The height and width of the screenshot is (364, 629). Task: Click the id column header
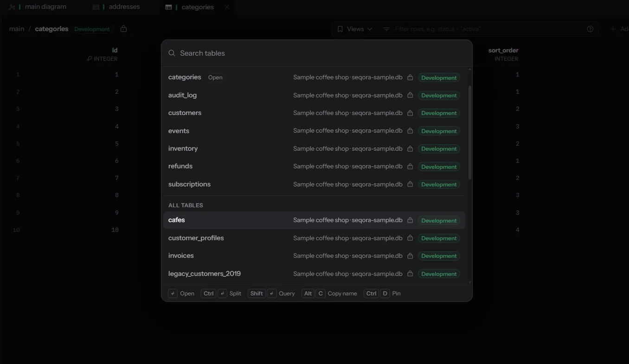tap(115, 50)
